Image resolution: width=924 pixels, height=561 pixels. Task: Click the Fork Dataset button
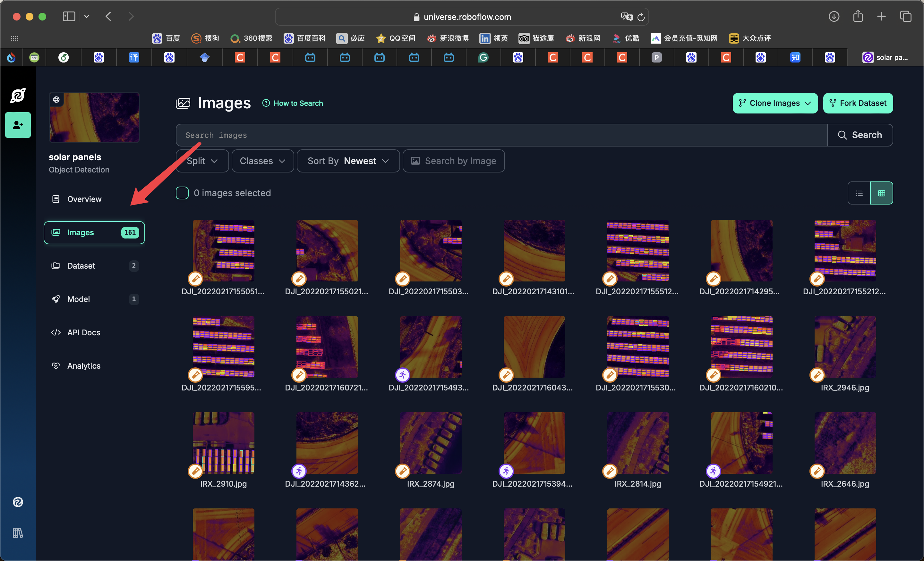(858, 103)
